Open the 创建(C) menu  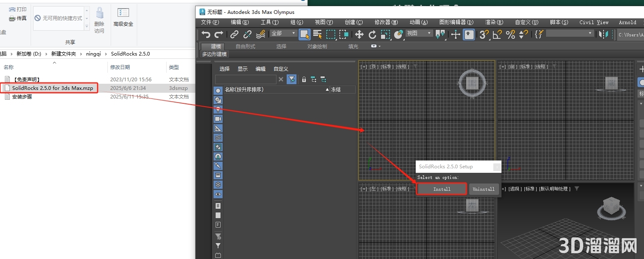354,22
